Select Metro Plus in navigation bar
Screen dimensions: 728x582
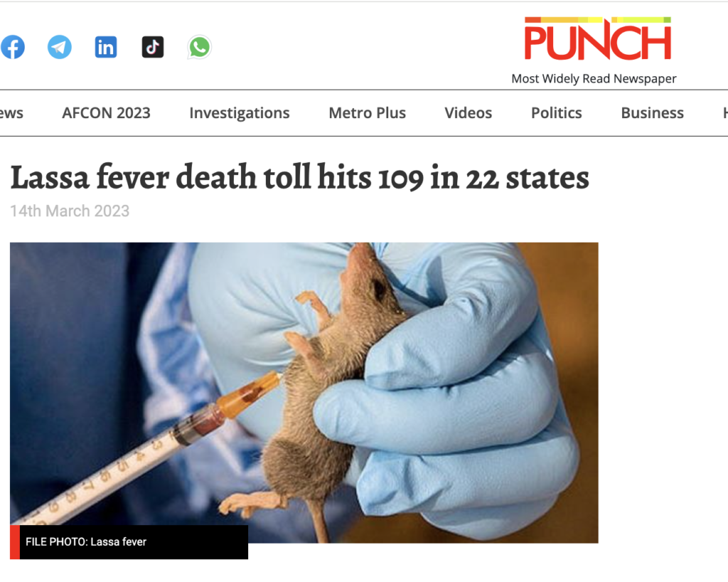(x=368, y=113)
